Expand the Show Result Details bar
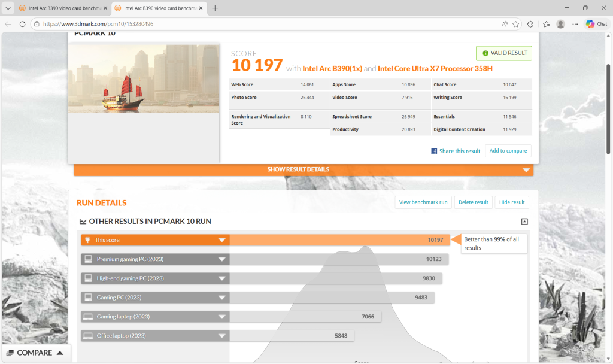The height and width of the screenshot is (364, 613). 526,170
